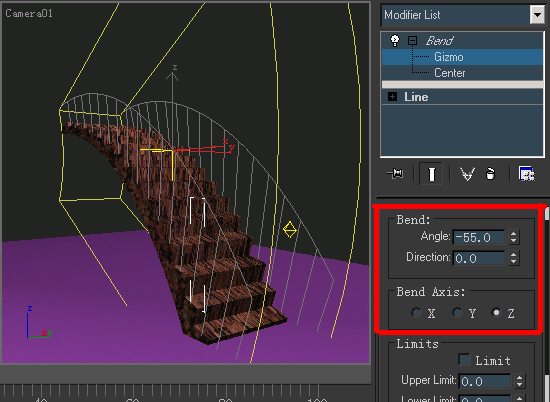This screenshot has width=550, height=402.
Task: Click Make Unique icon
Action: (x=467, y=174)
